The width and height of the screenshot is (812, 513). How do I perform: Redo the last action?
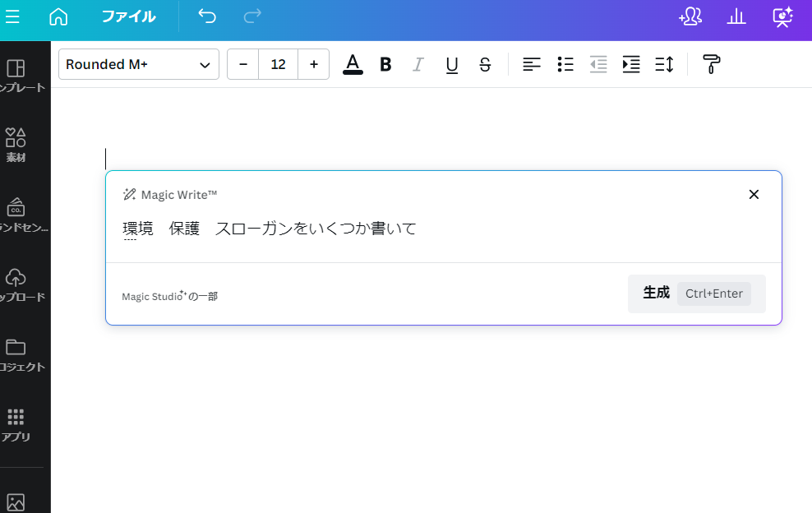(252, 16)
